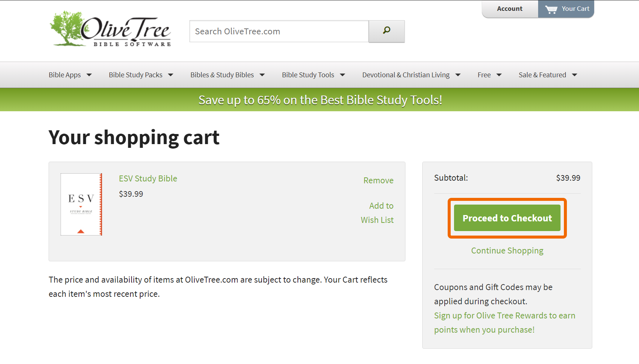The height and width of the screenshot is (364, 639).
Task: Open the ESV Study Bible product link
Action: (x=148, y=178)
